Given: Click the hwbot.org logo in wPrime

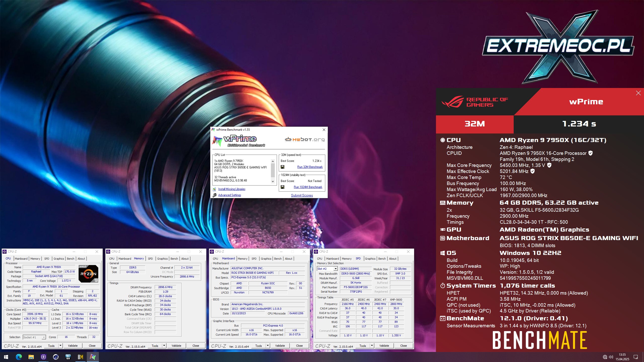Looking at the screenshot, I should pos(305,139).
